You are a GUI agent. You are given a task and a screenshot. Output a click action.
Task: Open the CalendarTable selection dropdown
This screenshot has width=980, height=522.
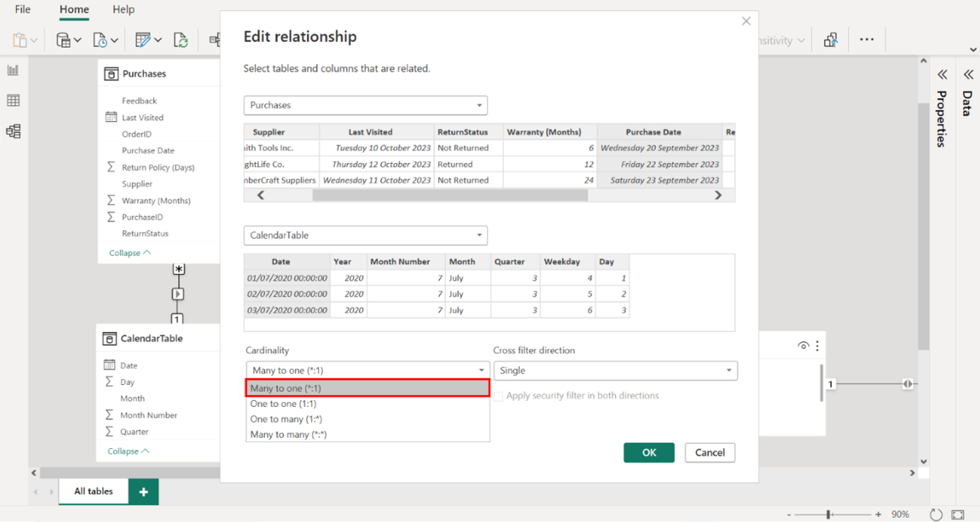point(365,235)
